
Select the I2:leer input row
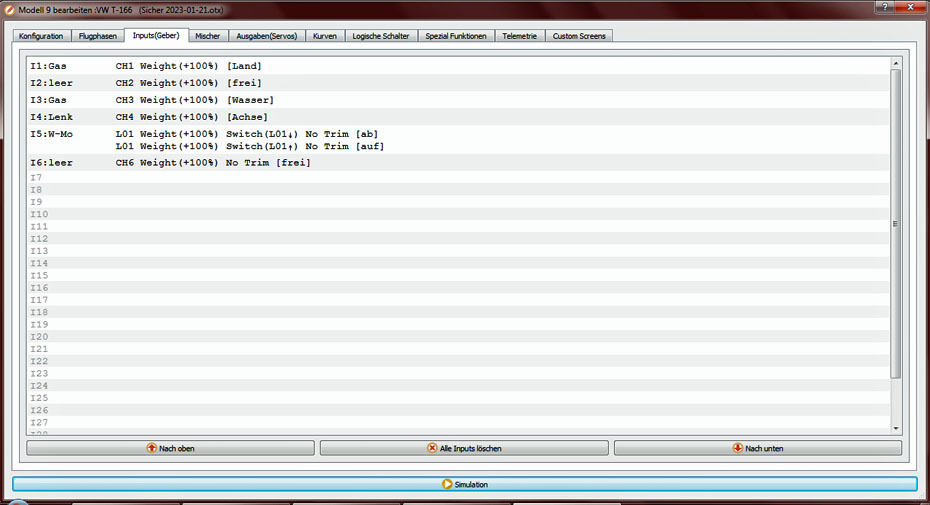point(458,83)
